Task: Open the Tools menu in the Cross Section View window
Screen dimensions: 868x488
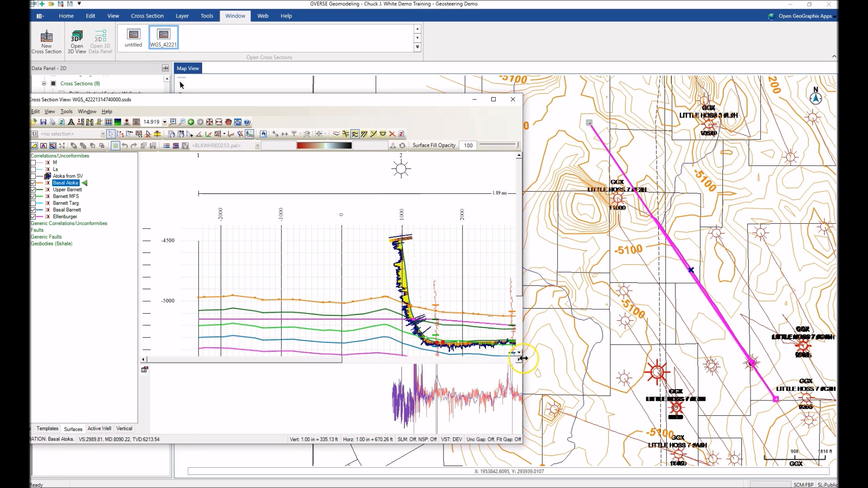Action: (x=66, y=111)
